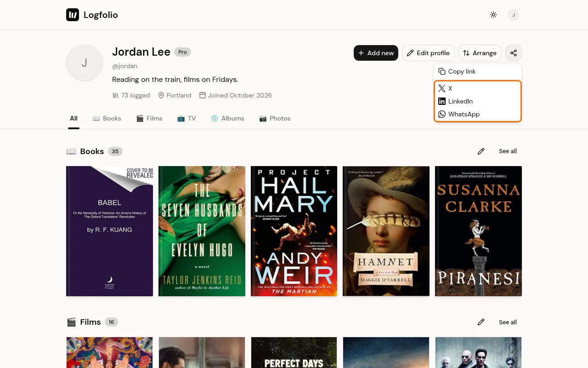
Task: Open the Hamnet book cover
Action: (x=386, y=231)
